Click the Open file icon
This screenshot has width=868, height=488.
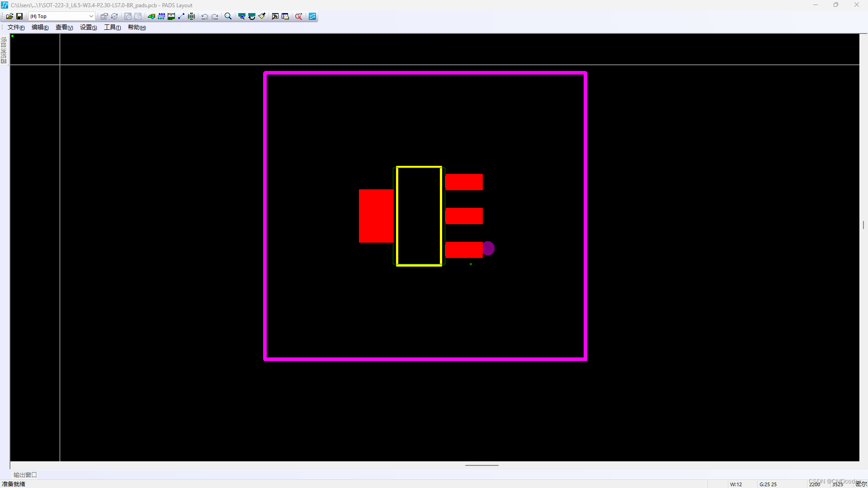9,16
